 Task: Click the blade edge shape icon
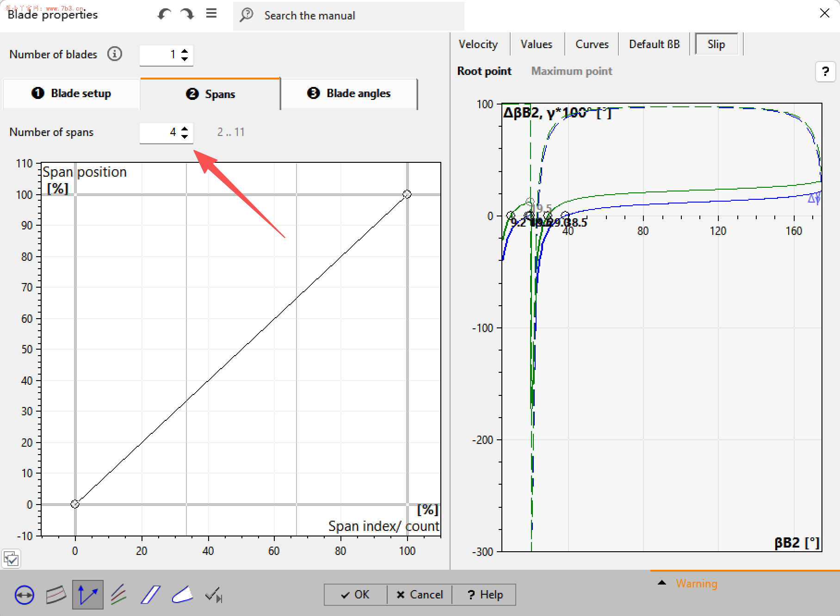[x=182, y=595]
